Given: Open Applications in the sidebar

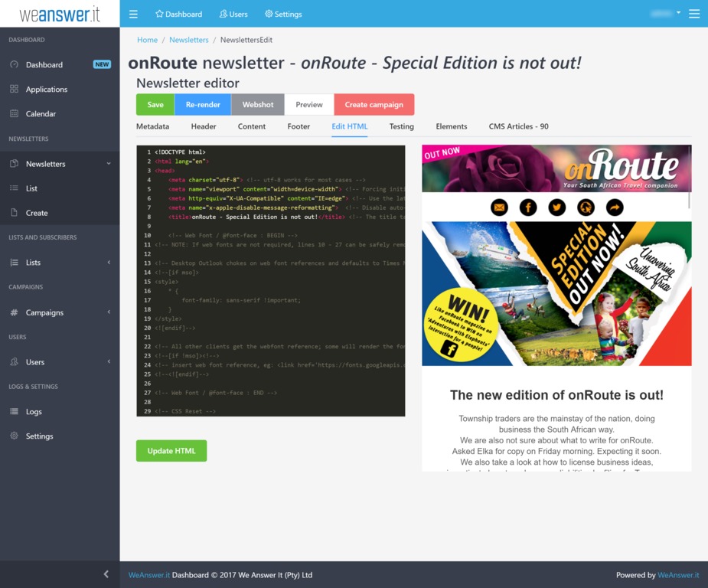Looking at the screenshot, I should (46, 90).
